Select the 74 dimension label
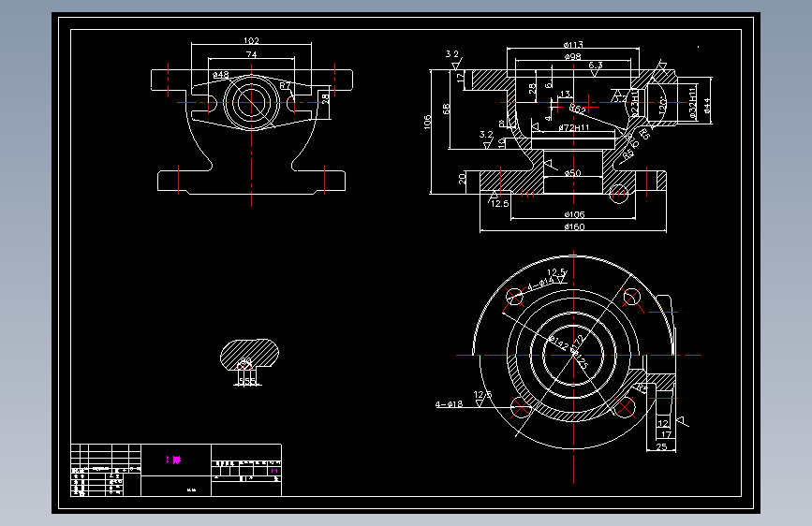The width and height of the screenshot is (812, 526). [251, 54]
